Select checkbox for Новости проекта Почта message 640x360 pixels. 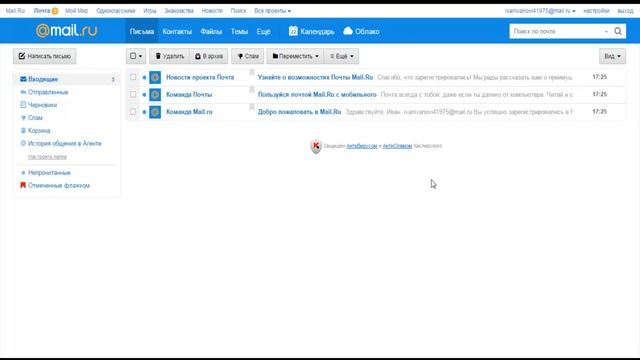[x=133, y=77]
